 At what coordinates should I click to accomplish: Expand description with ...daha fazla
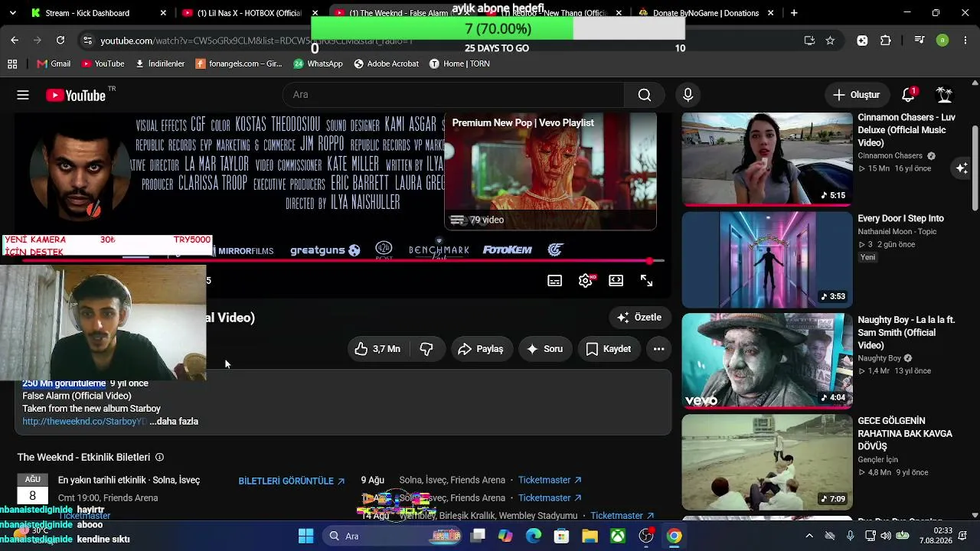point(174,422)
